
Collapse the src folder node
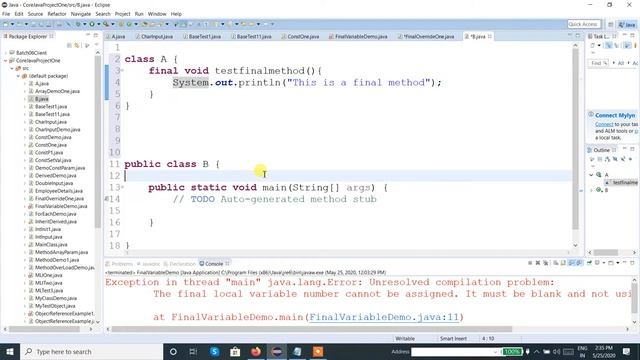click(x=12, y=68)
